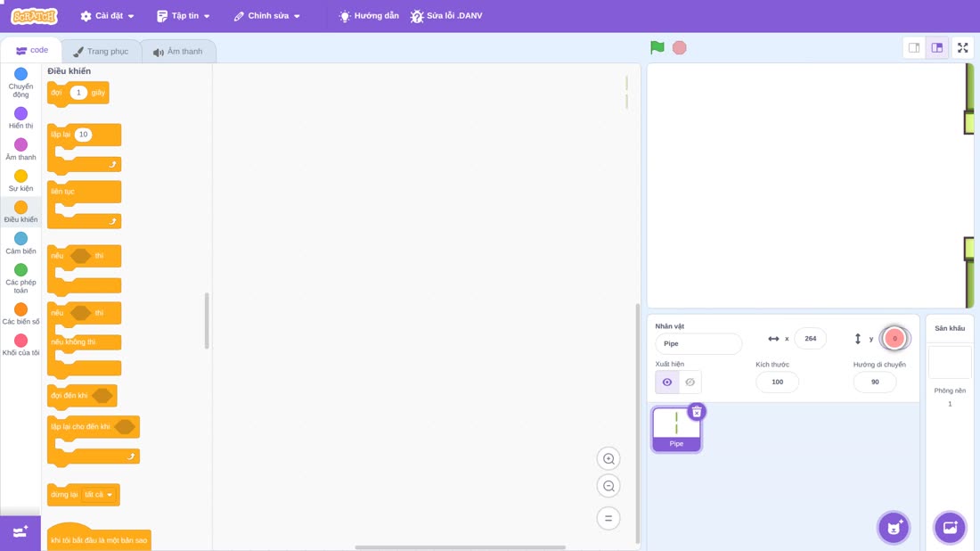Delete the Pipe sprite with the trash icon
The image size is (980, 551).
[697, 412]
